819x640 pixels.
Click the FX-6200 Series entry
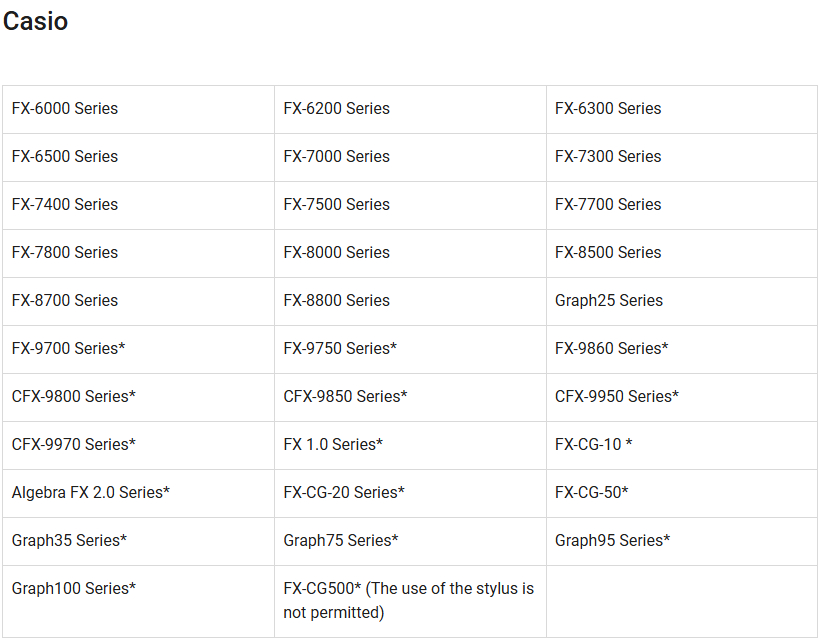(x=337, y=109)
